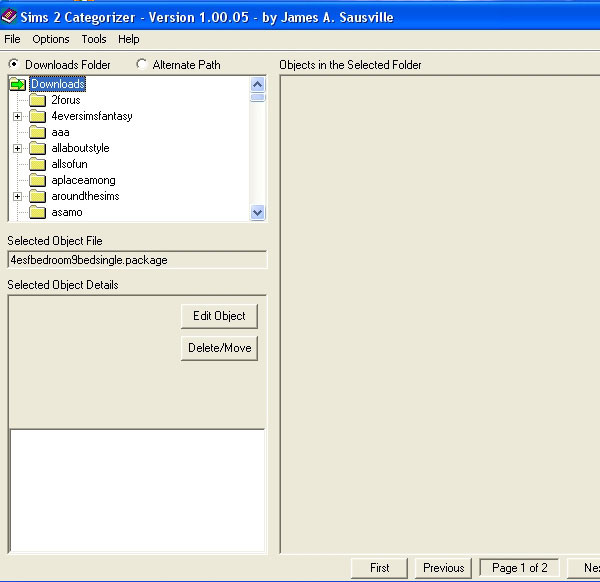Click the allsofun folder icon

click(38, 164)
